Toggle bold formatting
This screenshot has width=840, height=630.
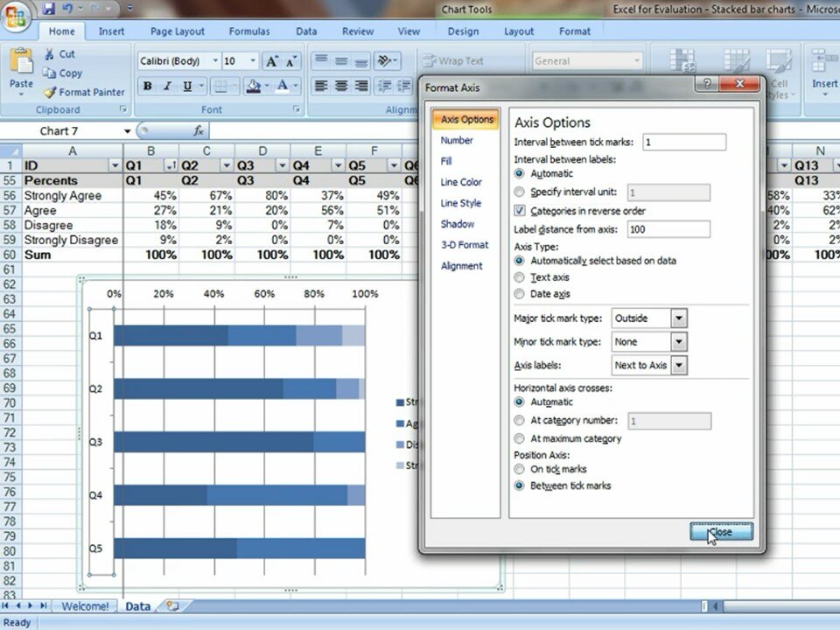[x=147, y=86]
